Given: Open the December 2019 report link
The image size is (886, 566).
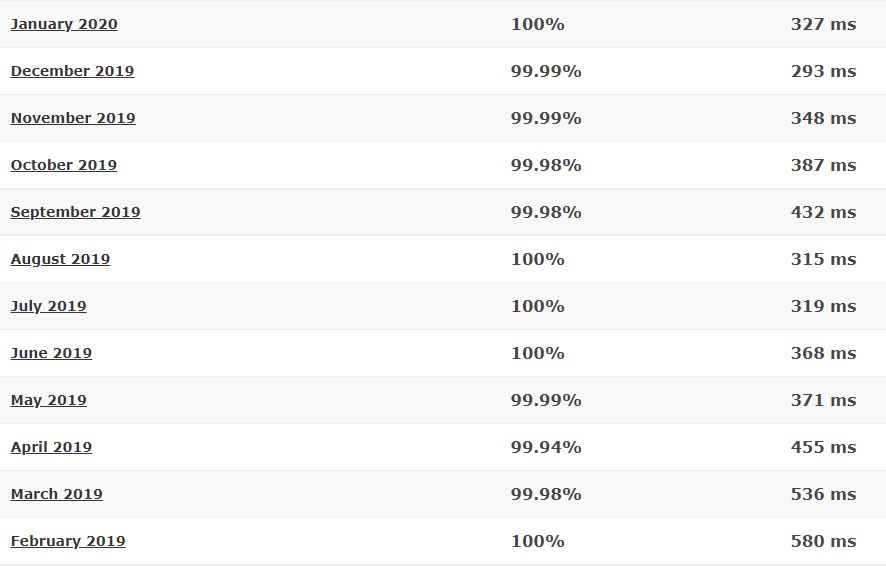Looking at the screenshot, I should pos(72,71).
